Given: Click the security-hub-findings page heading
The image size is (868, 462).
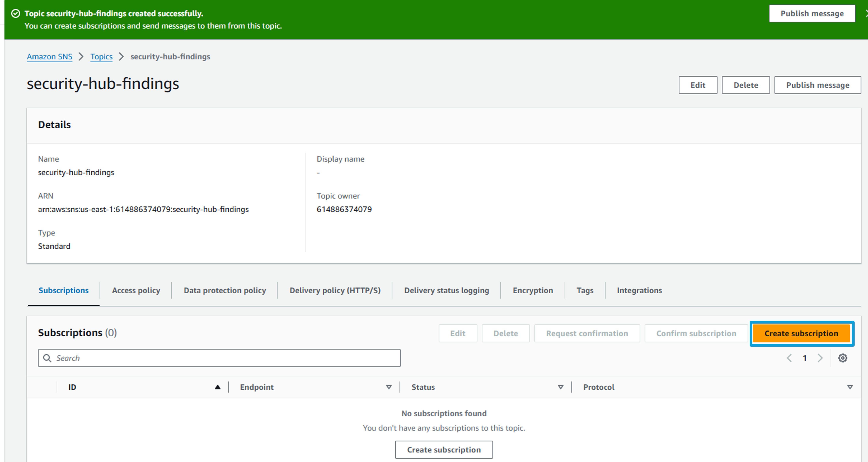Looking at the screenshot, I should (x=103, y=84).
